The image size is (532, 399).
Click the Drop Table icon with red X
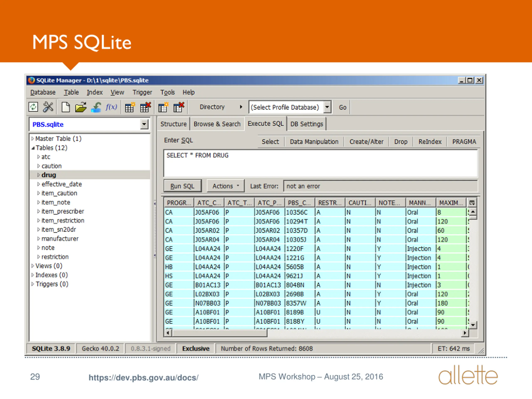(145, 107)
